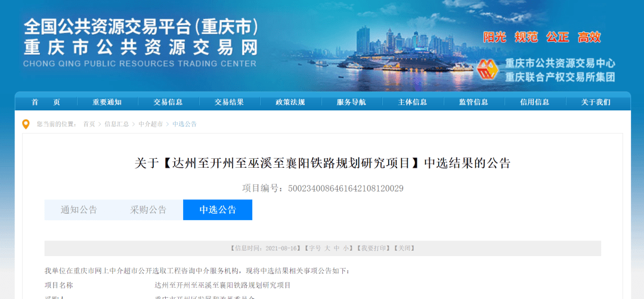Image resolution: width=644 pixels, height=299 pixels.
Task: Select 政策法规 in the nav bar
Action: (x=290, y=103)
